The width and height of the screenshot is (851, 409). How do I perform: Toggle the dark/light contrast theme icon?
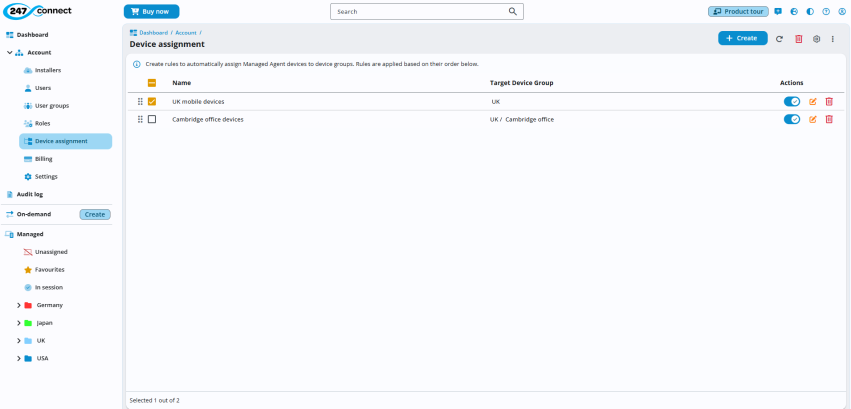pos(810,11)
